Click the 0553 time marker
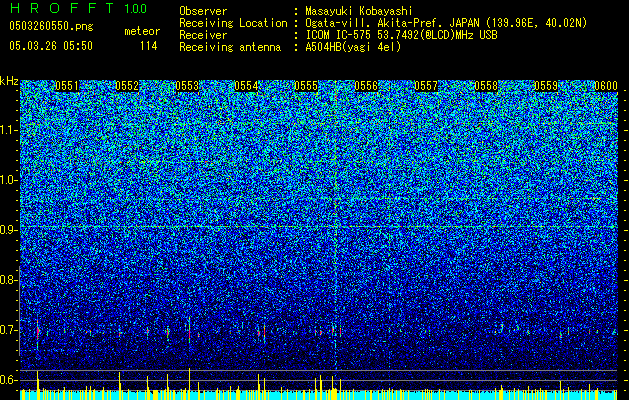This screenshot has width=629, height=400. 187,86
